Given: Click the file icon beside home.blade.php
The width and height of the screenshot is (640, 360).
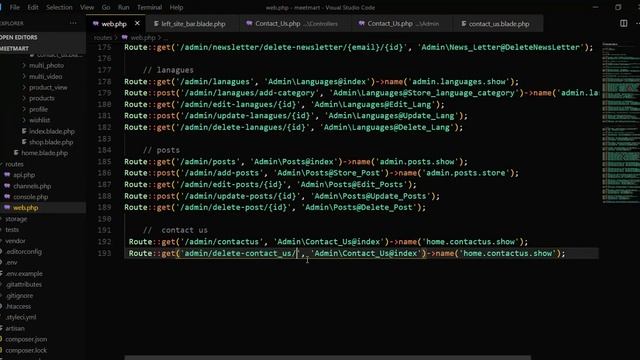Looking at the screenshot, I should point(16,153).
